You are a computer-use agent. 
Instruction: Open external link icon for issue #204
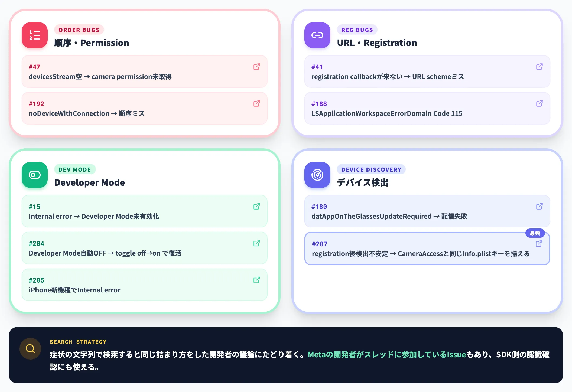[x=257, y=243]
